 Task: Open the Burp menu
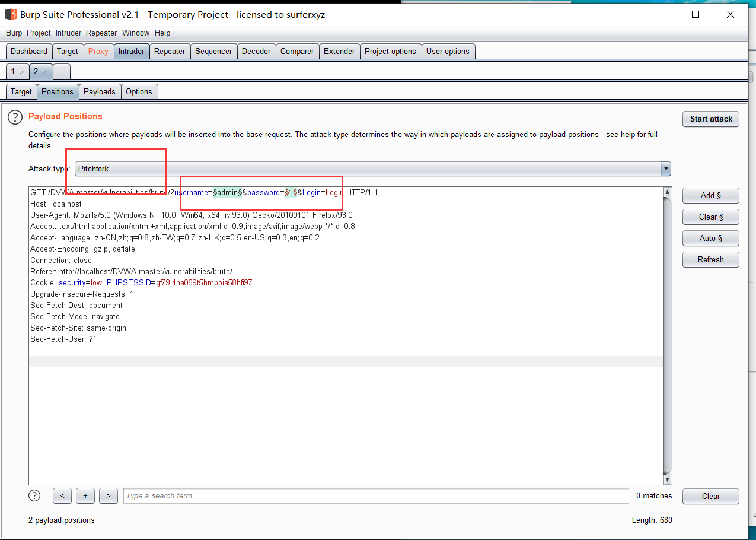pos(14,33)
